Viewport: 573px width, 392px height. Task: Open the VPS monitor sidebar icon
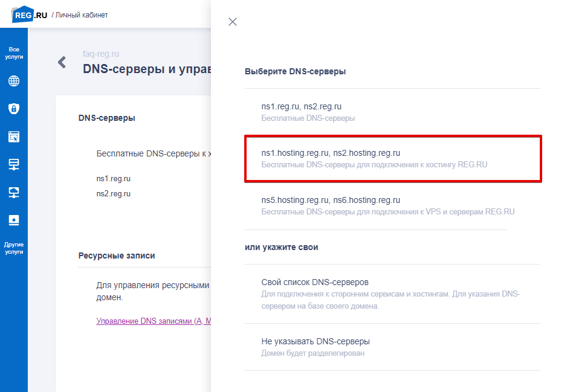14,192
